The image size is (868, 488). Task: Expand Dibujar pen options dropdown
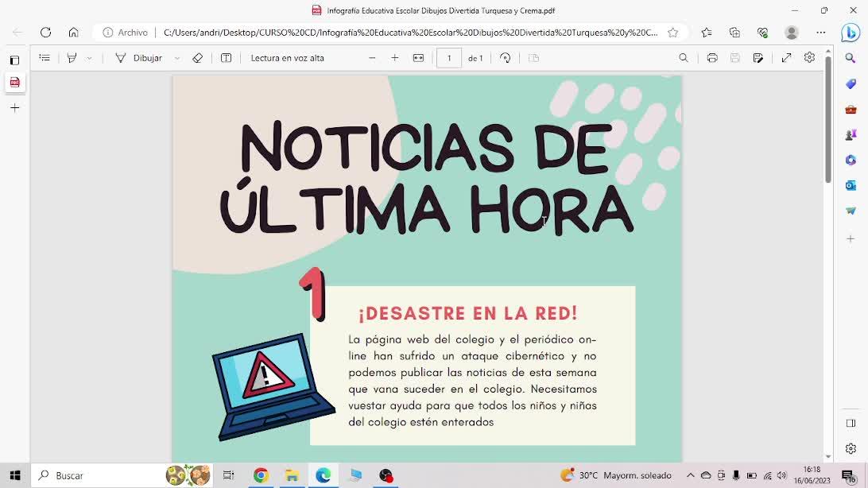pyautogui.click(x=177, y=58)
